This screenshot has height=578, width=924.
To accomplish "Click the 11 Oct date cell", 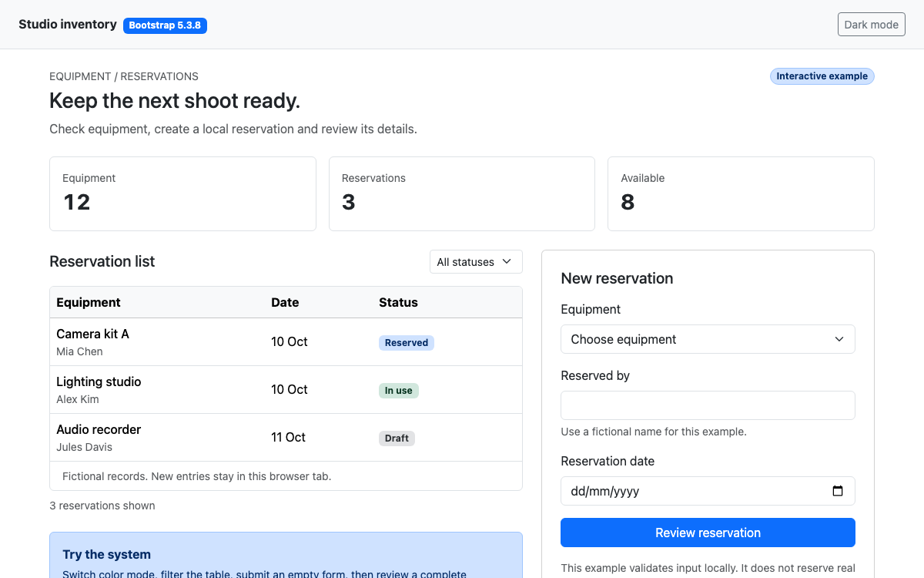I will coord(288,437).
